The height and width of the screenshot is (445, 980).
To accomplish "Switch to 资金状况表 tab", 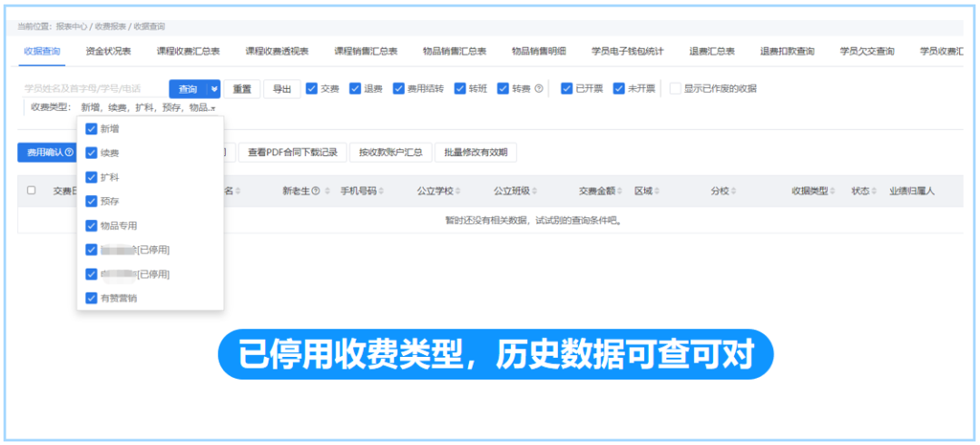I will click(108, 52).
